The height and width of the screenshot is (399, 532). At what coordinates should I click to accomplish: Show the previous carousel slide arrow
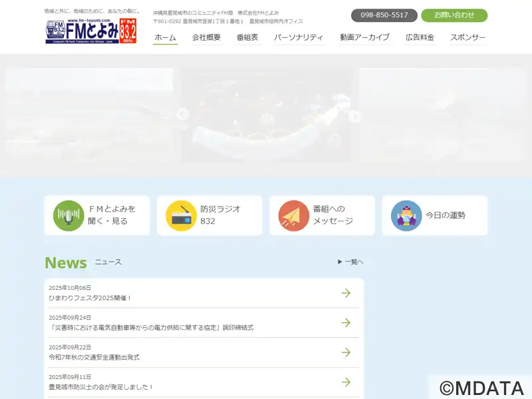pos(182,114)
